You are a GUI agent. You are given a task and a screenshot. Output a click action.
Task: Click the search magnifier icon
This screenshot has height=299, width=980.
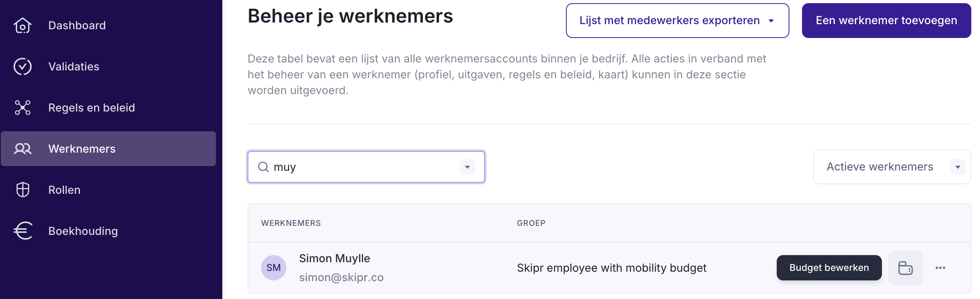[263, 167]
